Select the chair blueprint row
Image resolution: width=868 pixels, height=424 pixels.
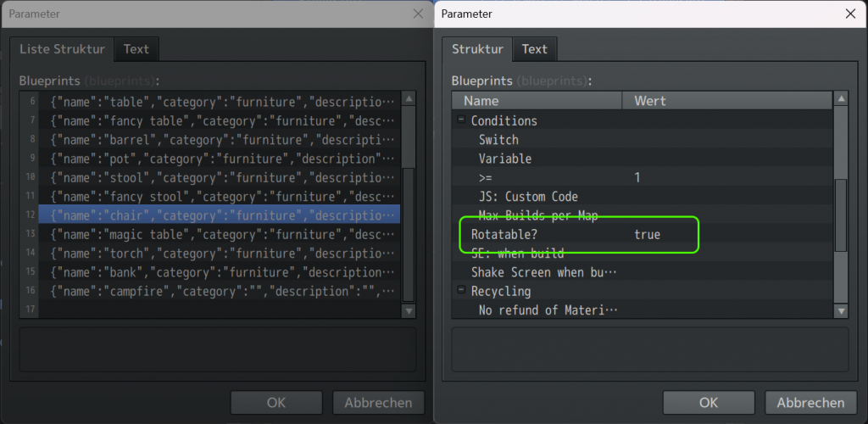click(x=220, y=215)
